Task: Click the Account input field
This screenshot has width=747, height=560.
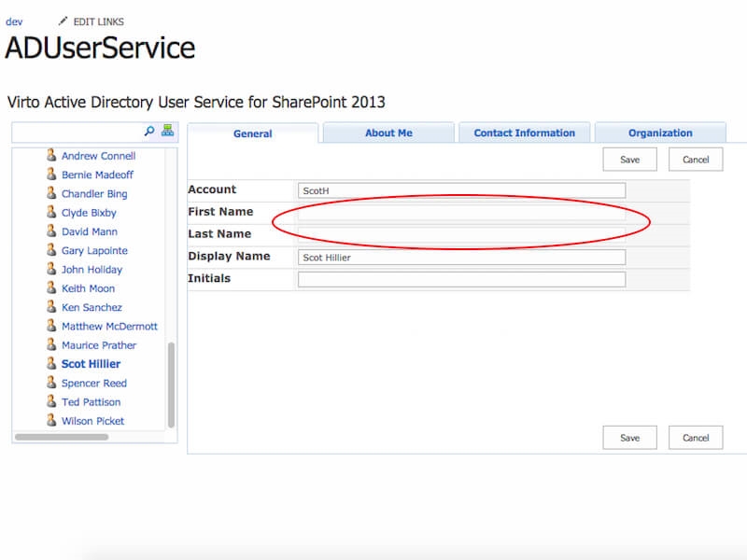Action: click(461, 190)
